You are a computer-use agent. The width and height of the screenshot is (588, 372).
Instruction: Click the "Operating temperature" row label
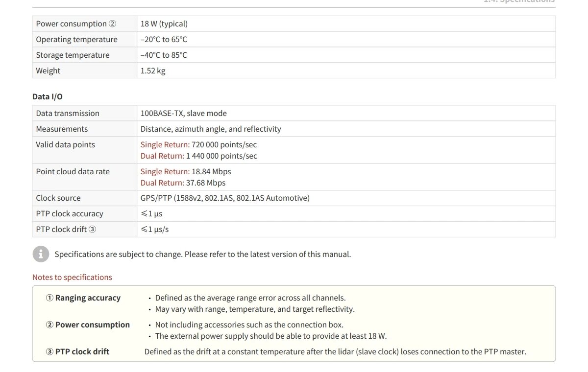[x=76, y=39]
